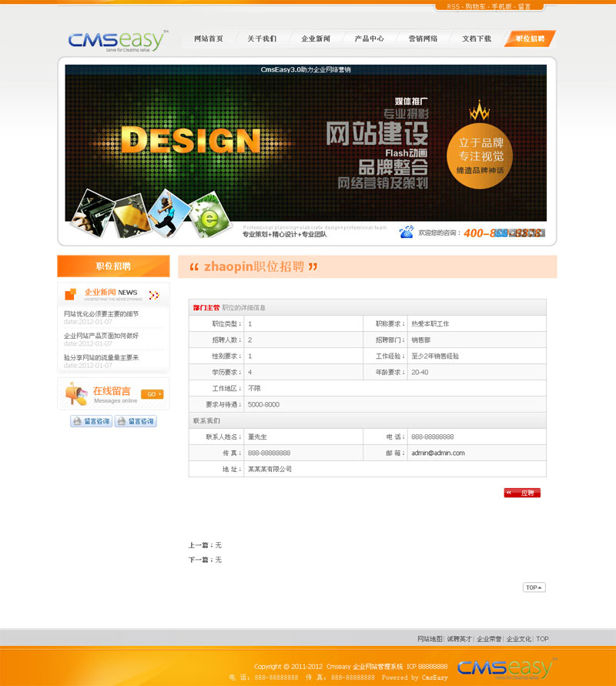Viewport: 616px width, 686px height.
Task: Click the second 留言咨询 badge
Action: coord(136,421)
